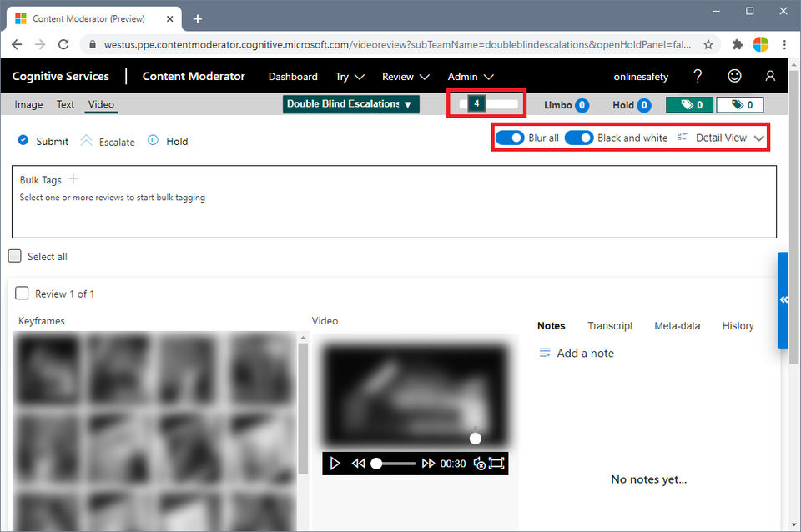Screen dimensions: 801x532
Task: Click the white volume knob on video
Action: click(475, 438)
